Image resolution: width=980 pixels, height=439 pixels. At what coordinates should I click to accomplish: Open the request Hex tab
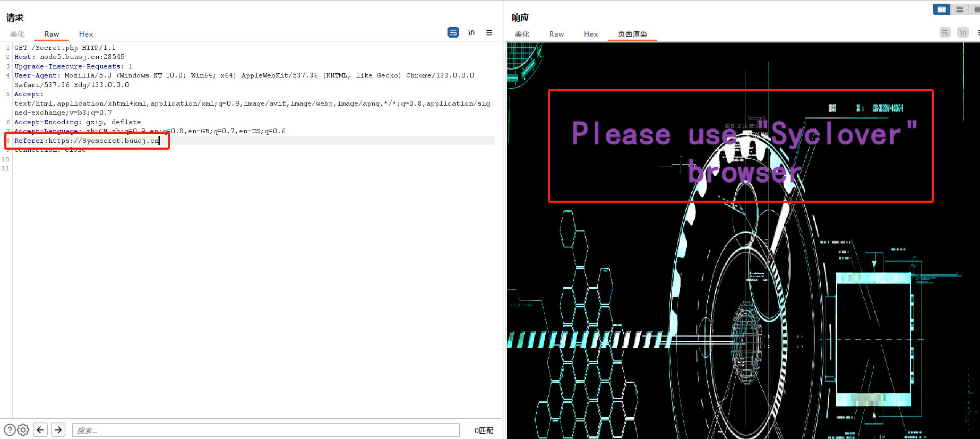pyautogui.click(x=86, y=34)
